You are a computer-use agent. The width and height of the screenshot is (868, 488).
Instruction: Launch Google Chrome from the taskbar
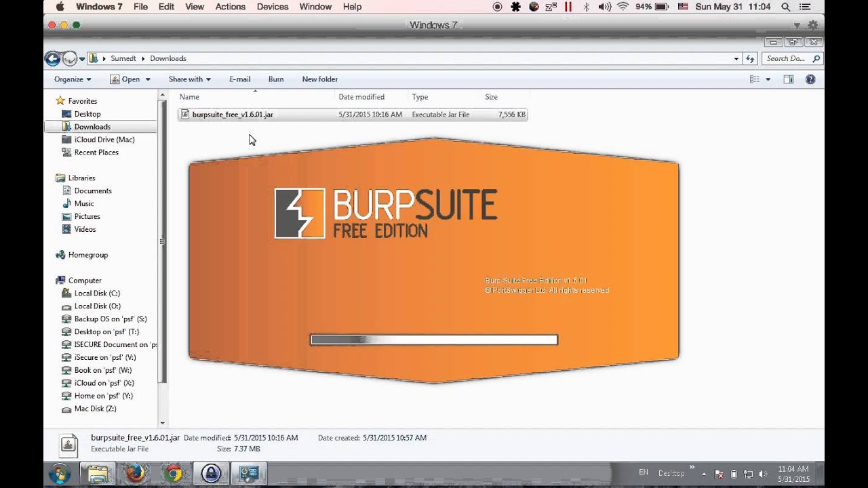[x=173, y=473]
